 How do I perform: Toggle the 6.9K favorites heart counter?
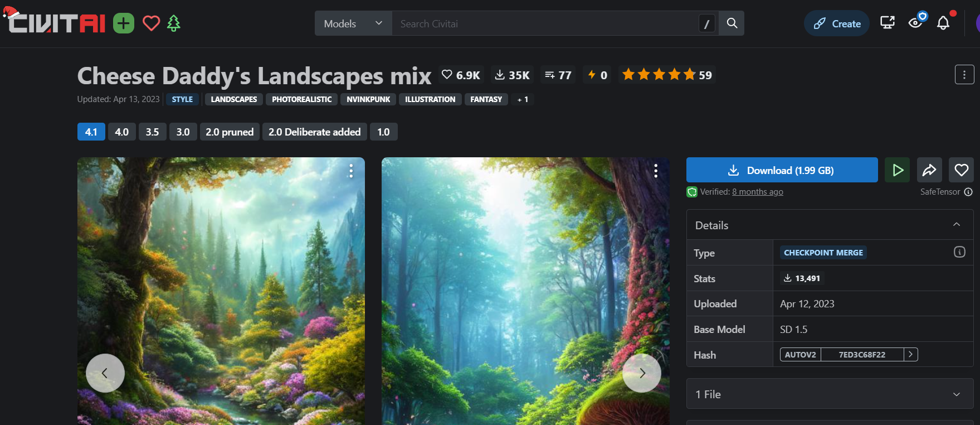461,75
